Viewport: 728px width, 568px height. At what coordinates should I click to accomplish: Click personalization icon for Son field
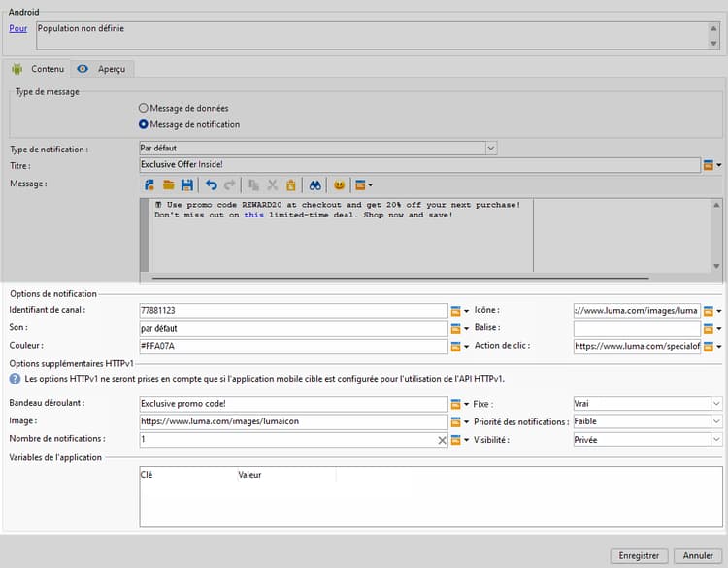456,328
